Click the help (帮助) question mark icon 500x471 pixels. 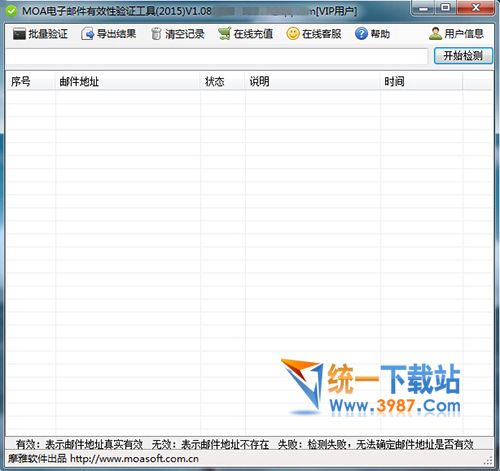tap(361, 34)
